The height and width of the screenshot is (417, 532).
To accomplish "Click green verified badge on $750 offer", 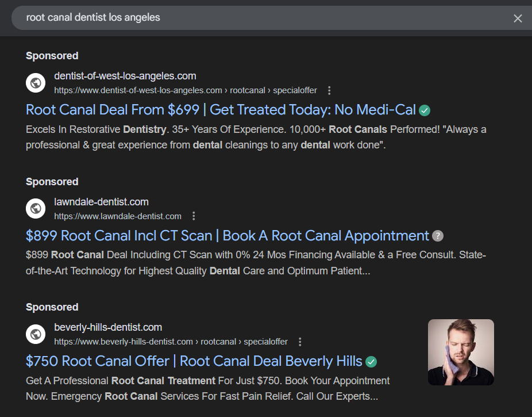I will pyautogui.click(x=371, y=362).
